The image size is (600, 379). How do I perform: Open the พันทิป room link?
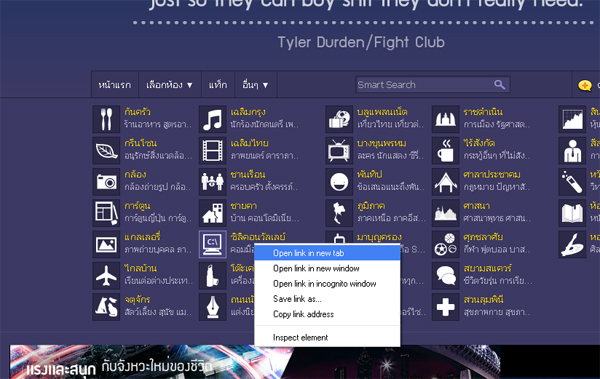point(369,175)
